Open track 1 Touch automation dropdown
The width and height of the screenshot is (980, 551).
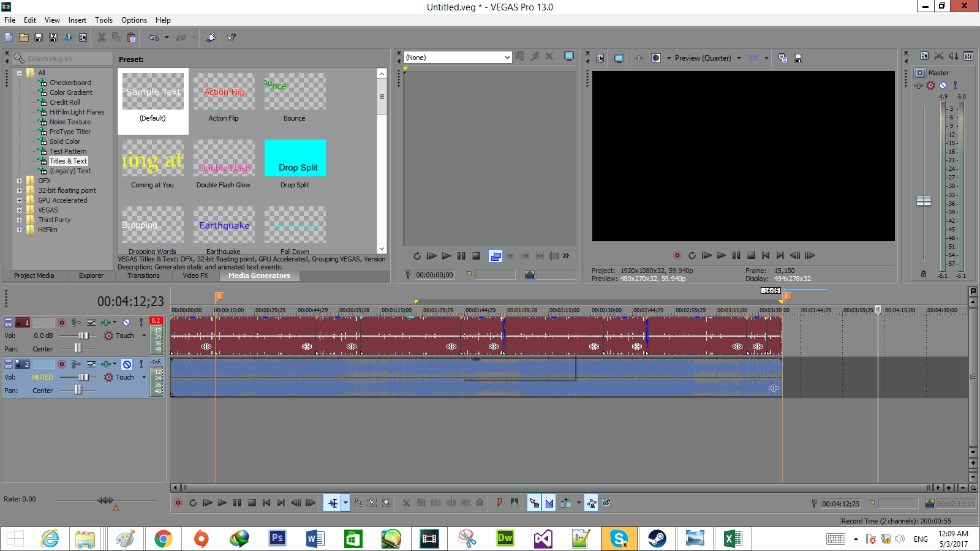144,335
